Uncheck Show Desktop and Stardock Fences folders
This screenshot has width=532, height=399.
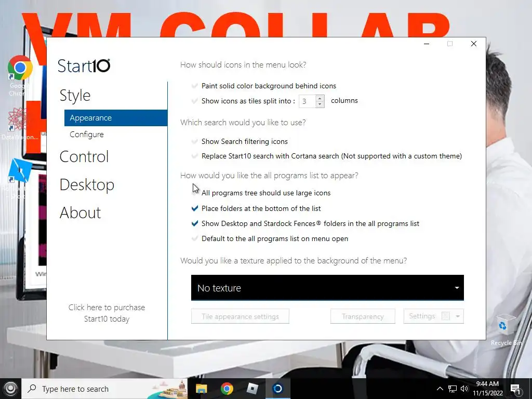195,223
